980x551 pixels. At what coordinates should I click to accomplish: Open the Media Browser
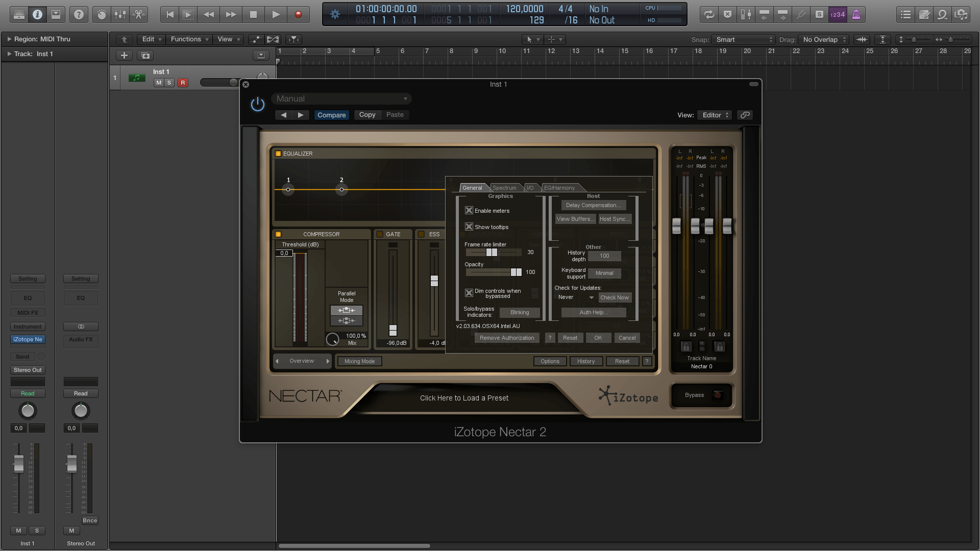[961, 15]
